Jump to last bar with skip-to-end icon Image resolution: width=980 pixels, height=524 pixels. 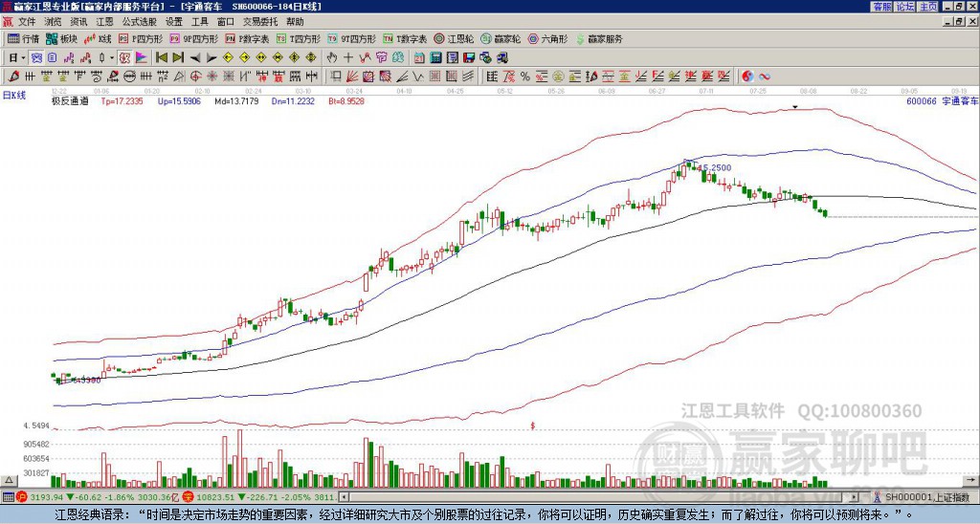coord(178,57)
